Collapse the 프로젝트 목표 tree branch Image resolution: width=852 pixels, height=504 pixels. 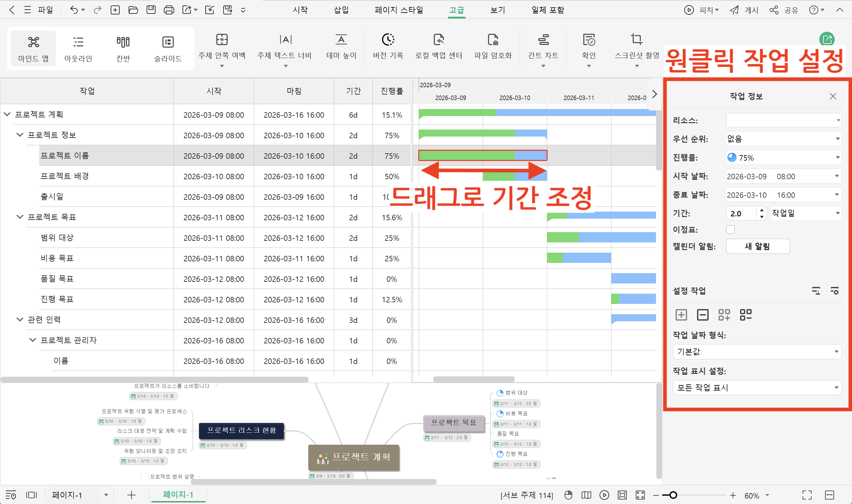tap(19, 217)
